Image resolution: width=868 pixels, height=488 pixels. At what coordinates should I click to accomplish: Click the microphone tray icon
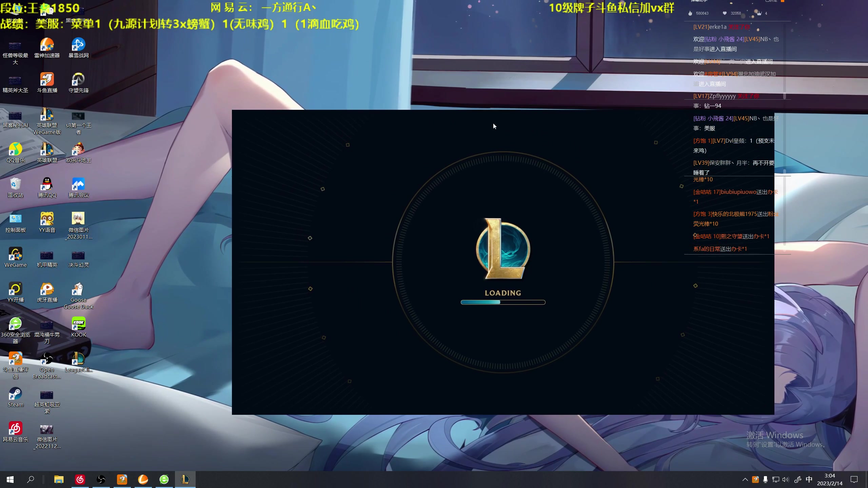tap(765, 480)
